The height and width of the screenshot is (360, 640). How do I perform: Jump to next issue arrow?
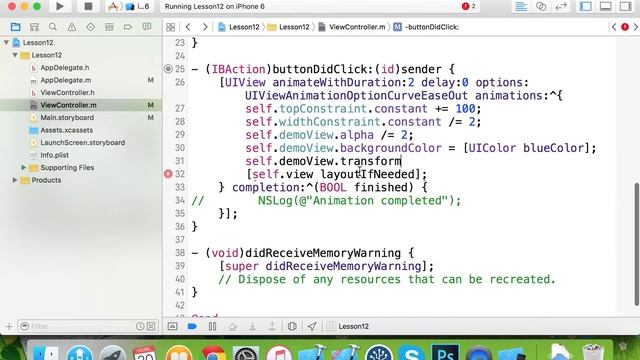pos(636,27)
